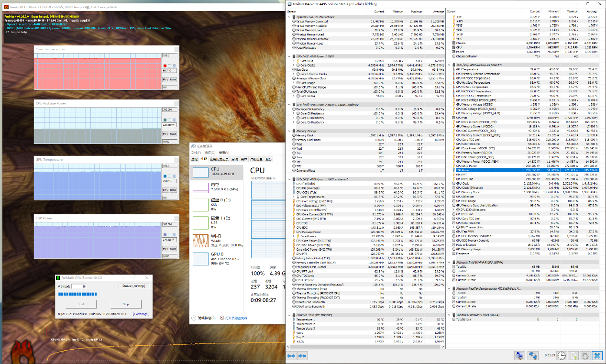Click the network remote monitoring icon
Screen dimensions: 606x364
[532, 355]
